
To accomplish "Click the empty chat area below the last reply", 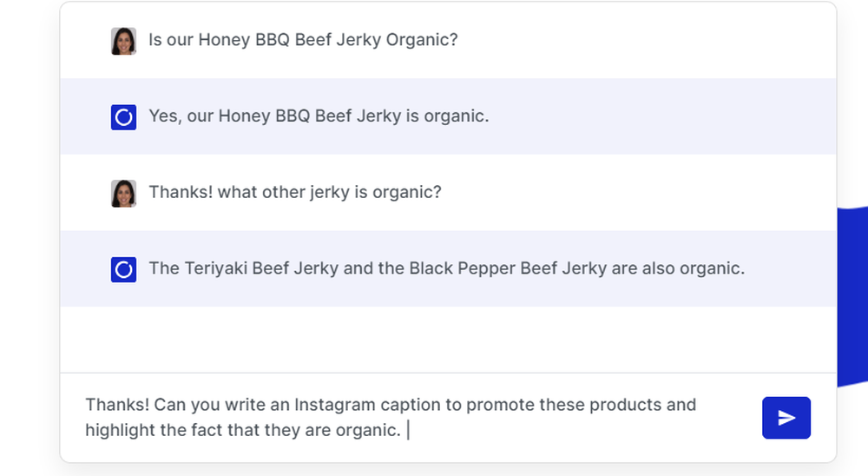I will click(x=448, y=339).
